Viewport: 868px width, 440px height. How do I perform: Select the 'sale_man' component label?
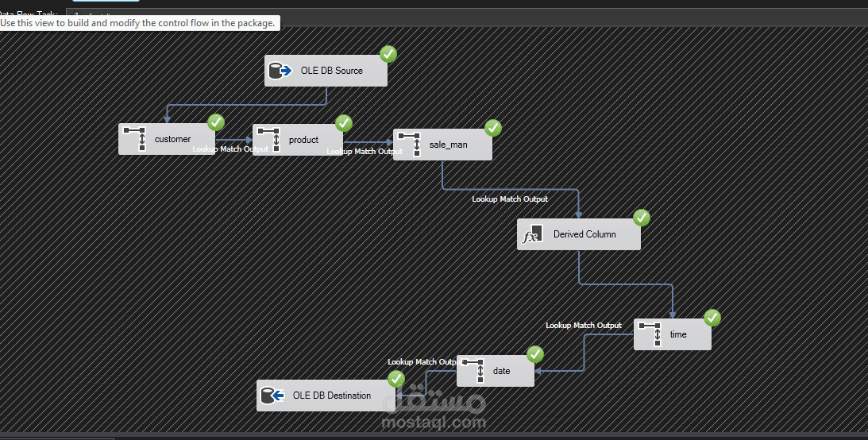[x=449, y=145]
